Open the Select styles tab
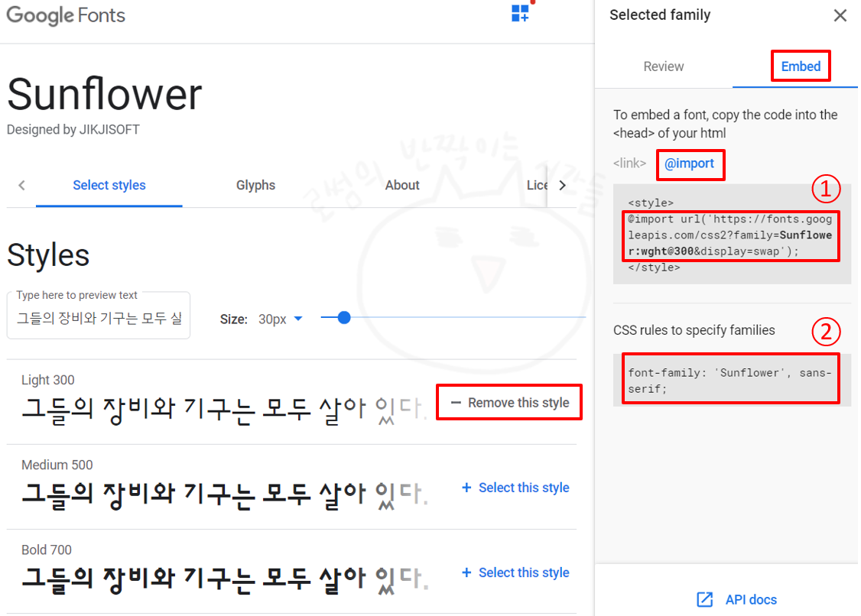This screenshot has width=861, height=616. pos(109,185)
